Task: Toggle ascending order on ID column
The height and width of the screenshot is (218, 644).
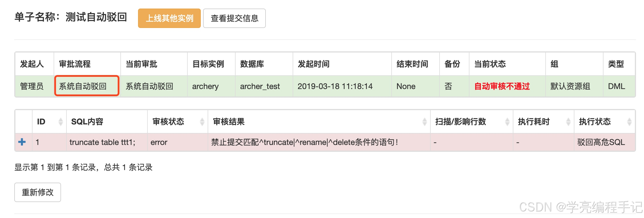Action: [x=61, y=122]
